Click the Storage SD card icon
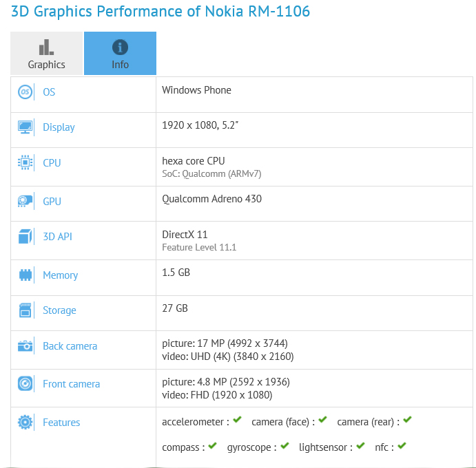Screen dimensions: 476x468 pos(25,310)
